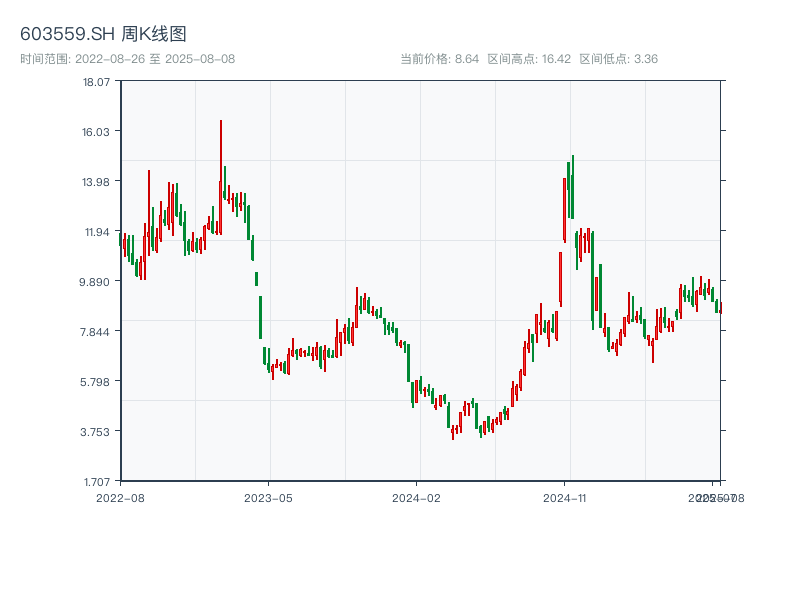Click the 区间高点 16.42 label
This screenshot has height=600, width=800.
tap(529, 59)
